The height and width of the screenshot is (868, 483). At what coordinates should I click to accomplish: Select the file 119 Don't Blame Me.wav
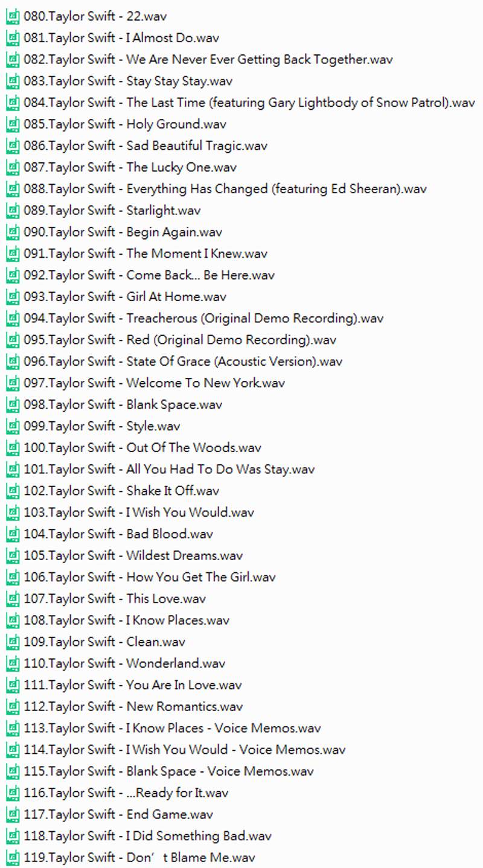coord(139,858)
